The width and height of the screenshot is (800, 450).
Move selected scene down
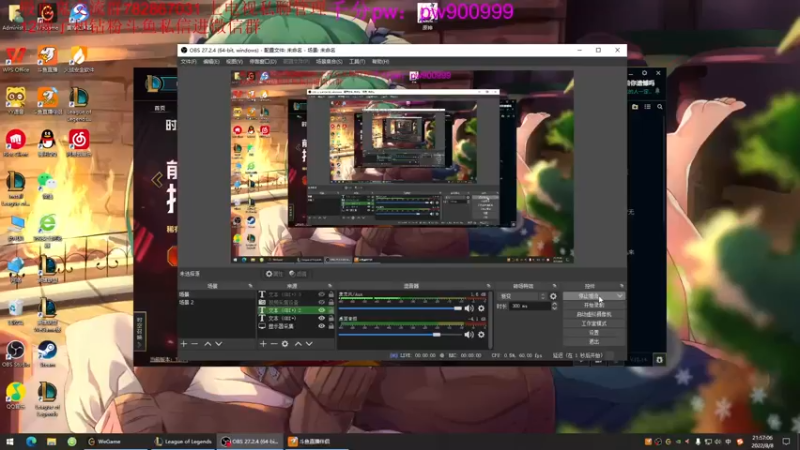(x=218, y=344)
